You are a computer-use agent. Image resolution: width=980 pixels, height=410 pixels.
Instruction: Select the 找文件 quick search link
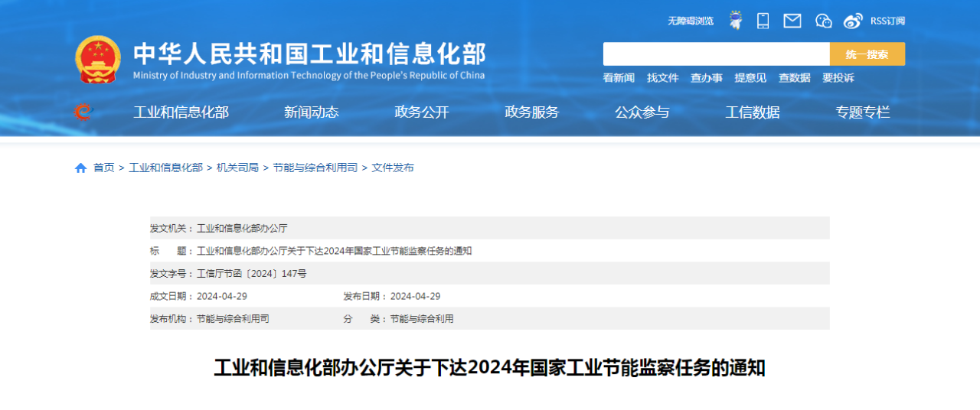click(x=662, y=78)
